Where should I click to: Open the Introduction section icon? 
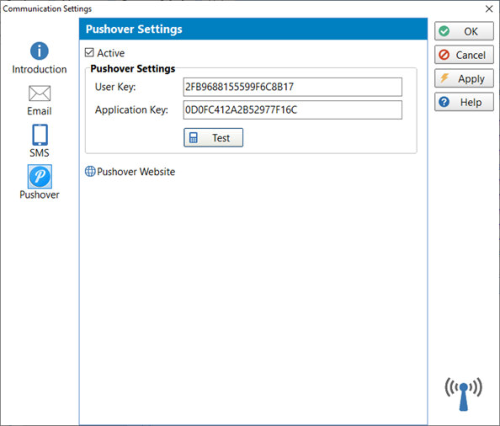tap(39, 51)
